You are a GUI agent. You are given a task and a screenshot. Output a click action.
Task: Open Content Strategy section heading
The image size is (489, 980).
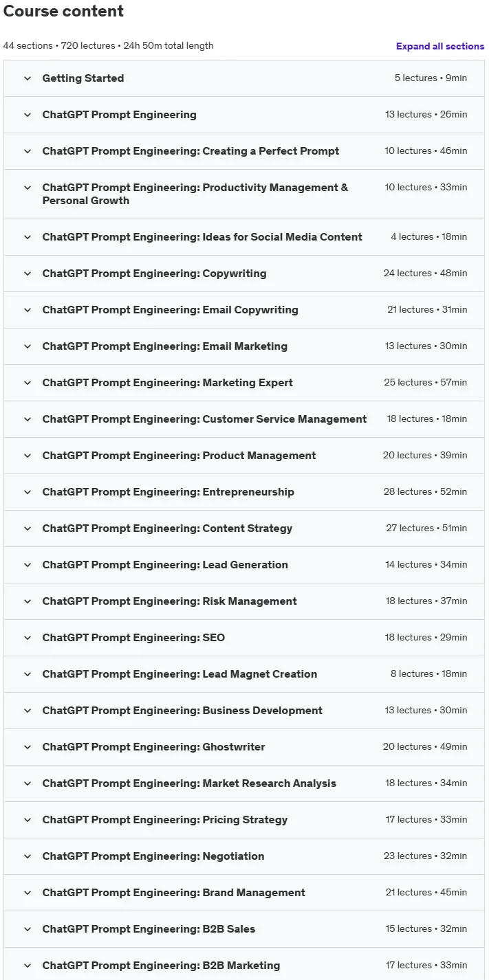coord(168,528)
